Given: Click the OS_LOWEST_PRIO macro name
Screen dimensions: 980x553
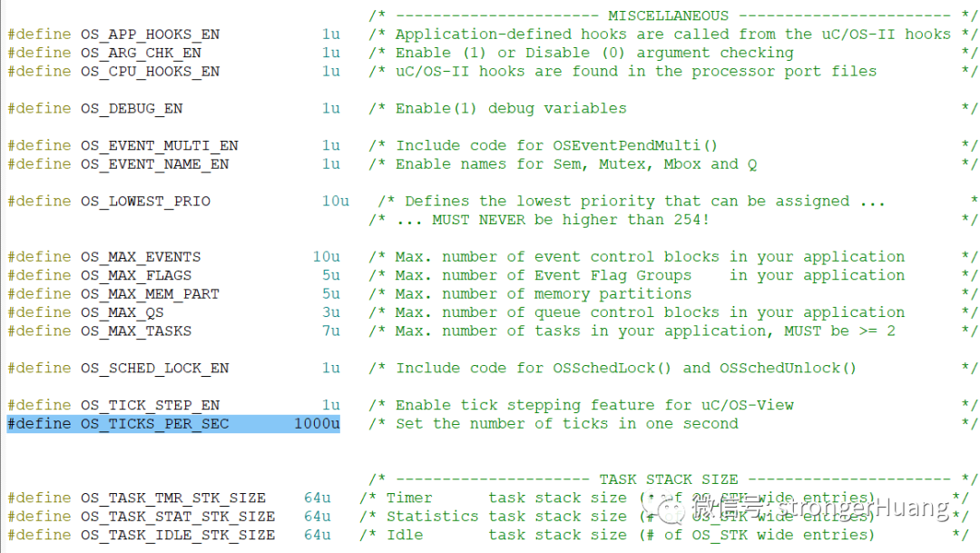Looking at the screenshot, I should [x=145, y=202].
